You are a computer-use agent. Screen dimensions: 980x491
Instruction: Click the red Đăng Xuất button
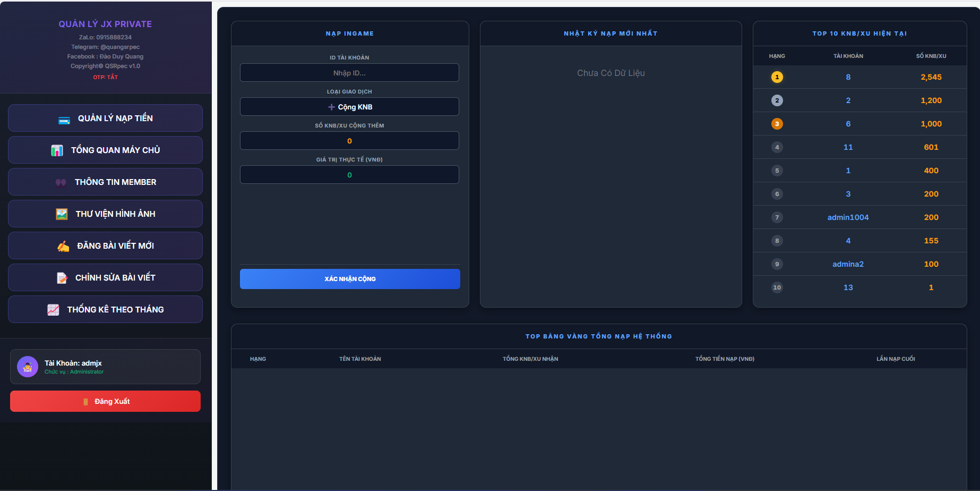105,401
